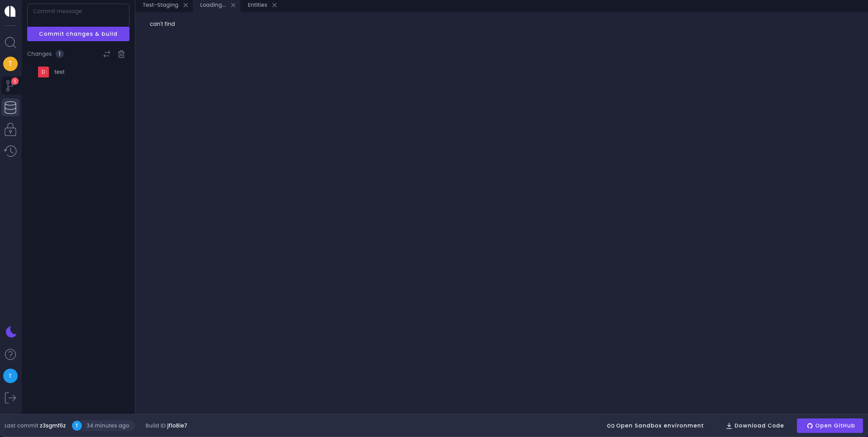Click the sign out arrow icon
The image size is (868, 437).
[10, 398]
